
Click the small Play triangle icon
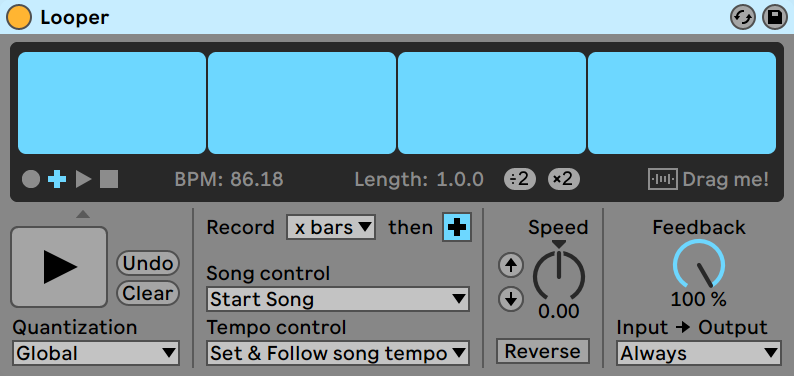[x=84, y=179]
